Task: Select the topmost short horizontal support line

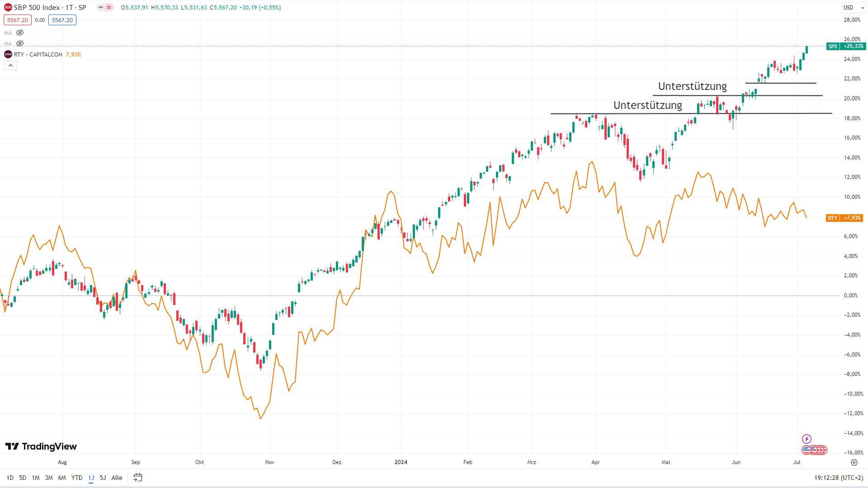Action: [x=781, y=83]
